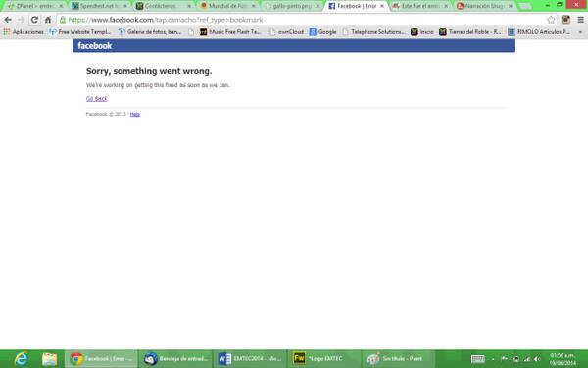This screenshot has height=368, width=588.
Task: Bookmark this page with the star icon
Action: (x=551, y=20)
